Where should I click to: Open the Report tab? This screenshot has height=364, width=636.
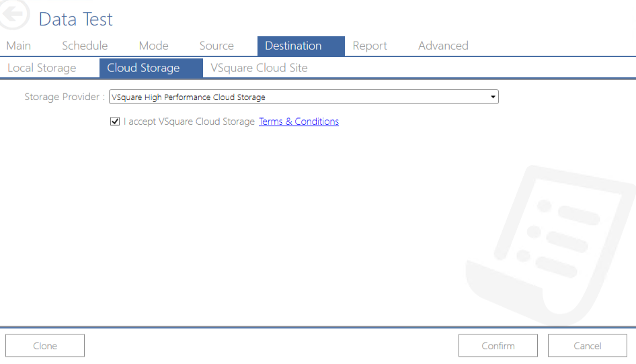click(370, 46)
